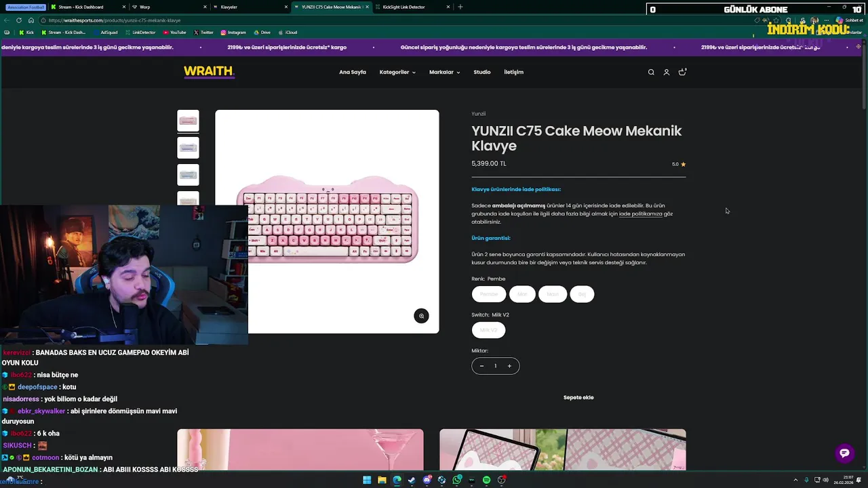Image resolution: width=868 pixels, height=488 pixels.
Task: Increase quantity with plus button
Action: (509, 366)
